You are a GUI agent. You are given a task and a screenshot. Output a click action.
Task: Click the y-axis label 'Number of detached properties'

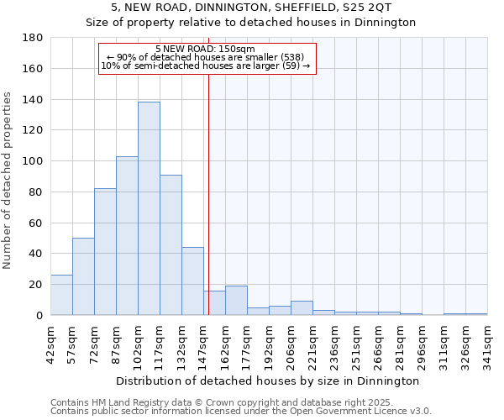(7, 181)
